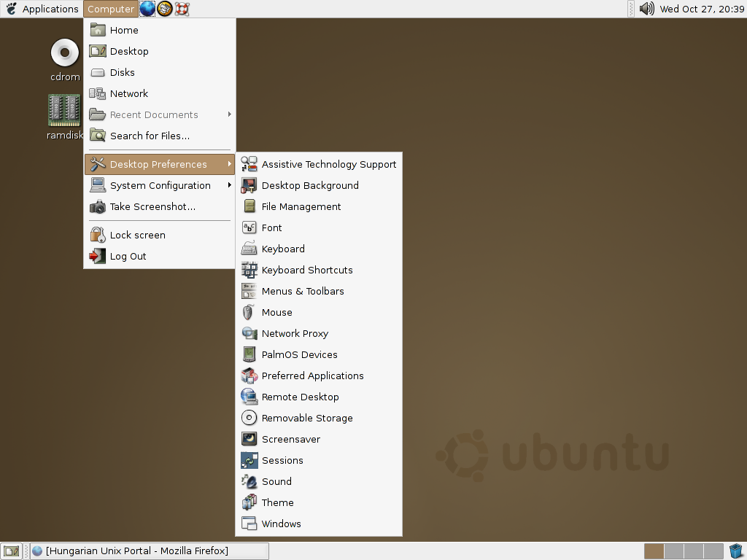Click the Computer menu in top panel
The width and height of the screenshot is (747, 560).
111,9
